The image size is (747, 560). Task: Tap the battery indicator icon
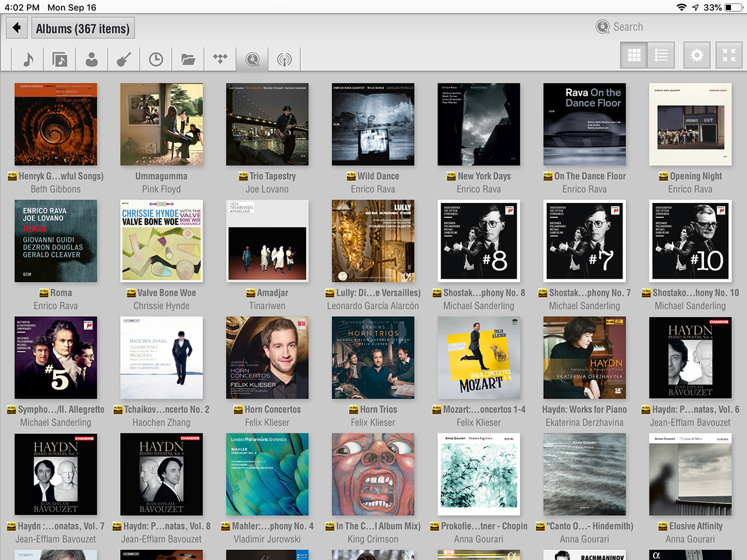pos(734,7)
